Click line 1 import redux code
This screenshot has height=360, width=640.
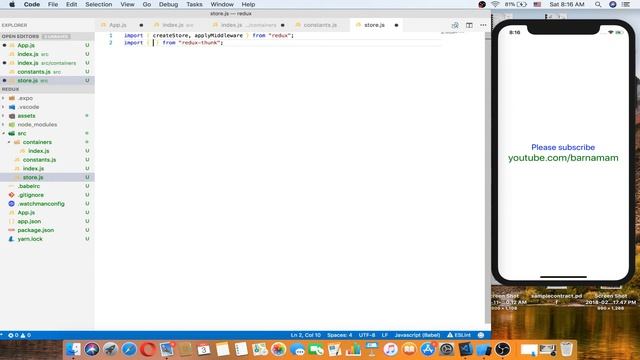click(209, 36)
